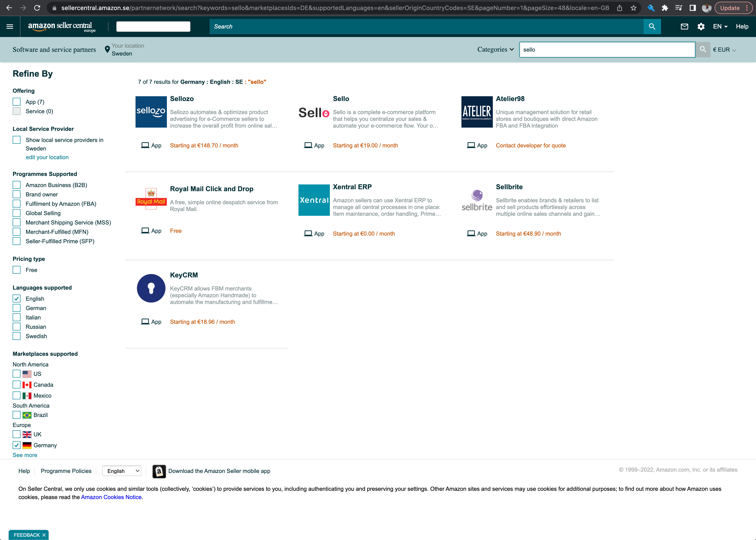756x540 pixels.
Task: Open the Sello logo thumbnail
Action: [314, 112]
